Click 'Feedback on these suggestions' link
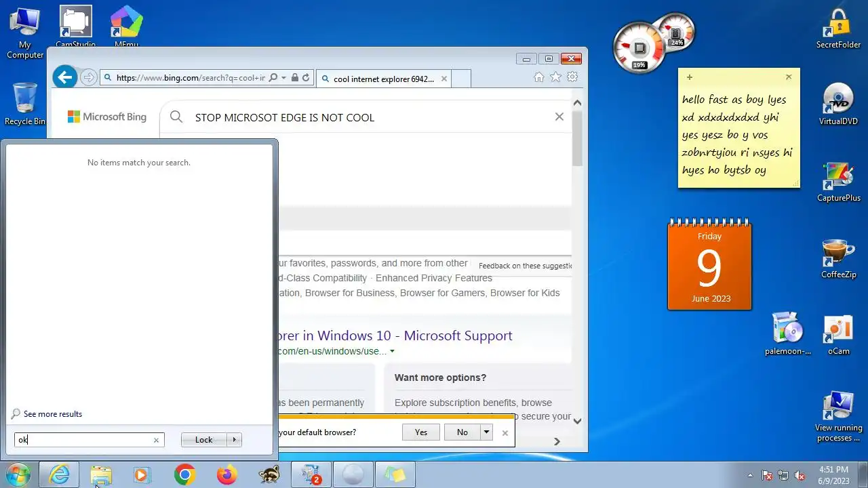The width and height of the screenshot is (868, 488). [525, 266]
